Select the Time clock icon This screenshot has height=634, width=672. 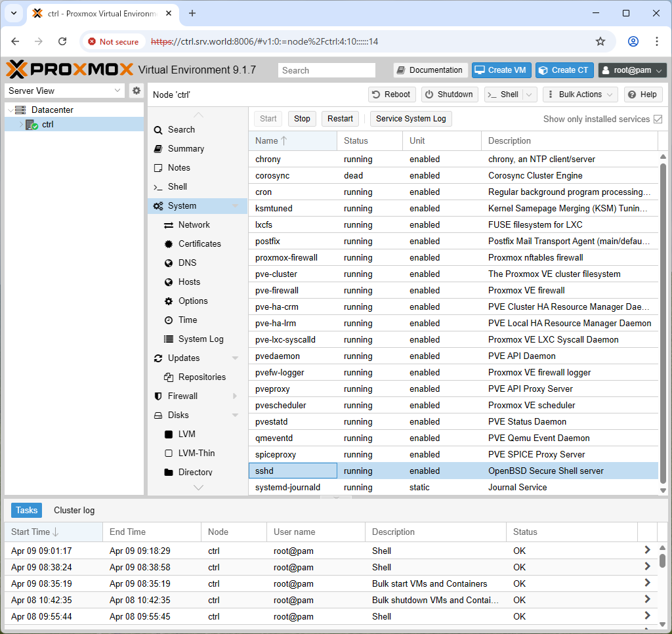point(169,320)
